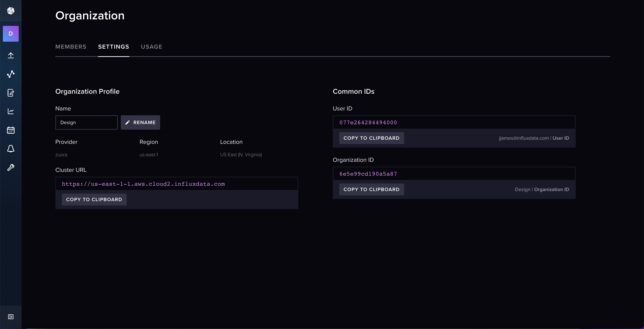Toggle sidebar expand icon at bottom
644x329 pixels.
(11, 317)
